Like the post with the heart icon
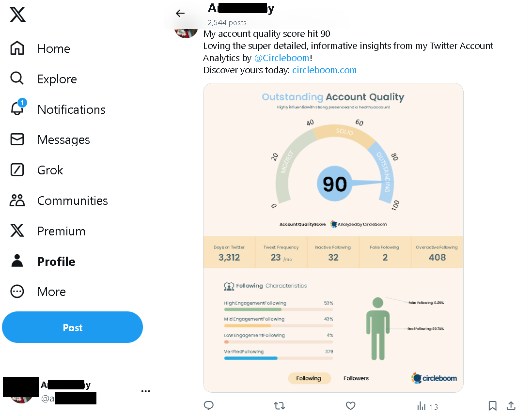The image size is (532, 416). click(350, 406)
